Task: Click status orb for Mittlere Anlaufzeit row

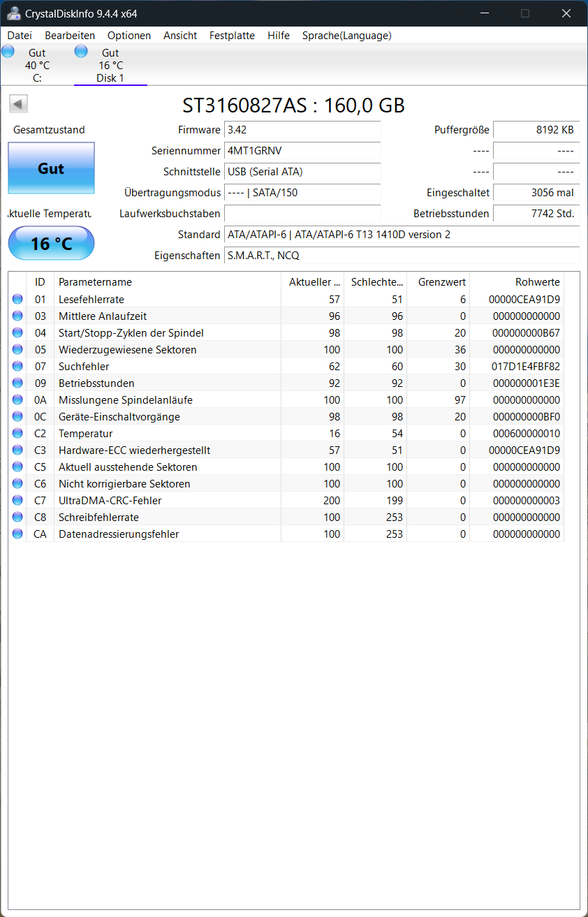Action: click(17, 316)
